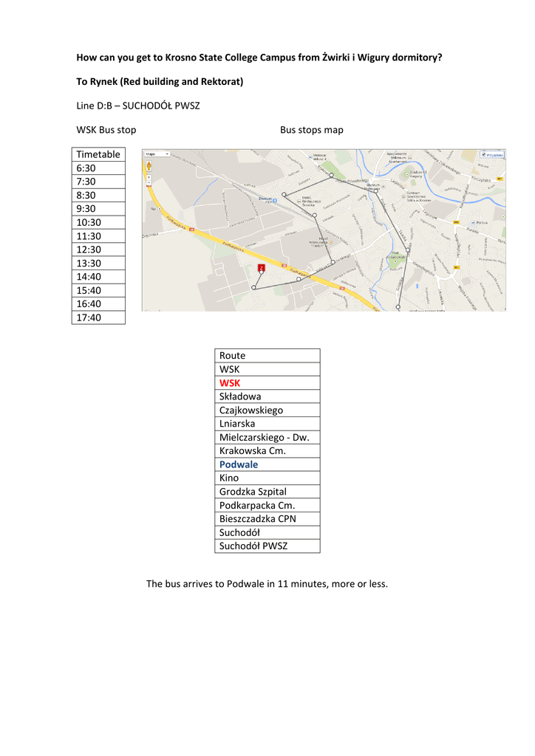The width and height of the screenshot is (535, 756).
Task: Open the Mapa map type dropdown
Action: tap(157, 154)
